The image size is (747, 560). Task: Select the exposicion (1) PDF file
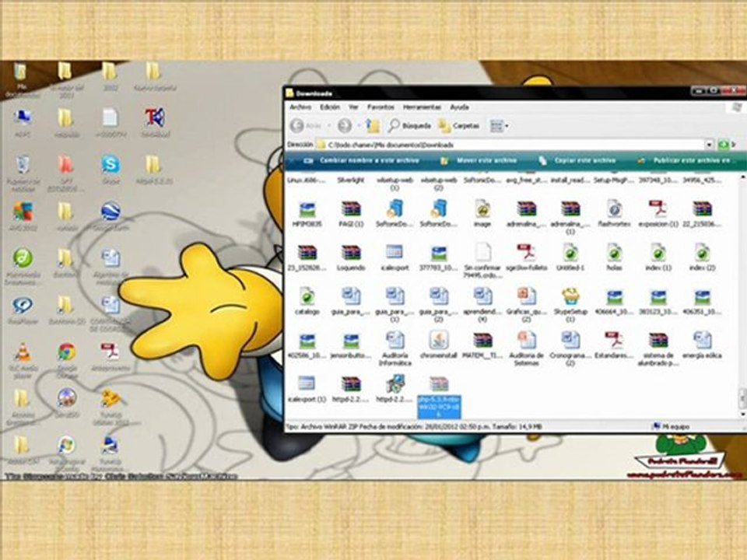tap(658, 214)
